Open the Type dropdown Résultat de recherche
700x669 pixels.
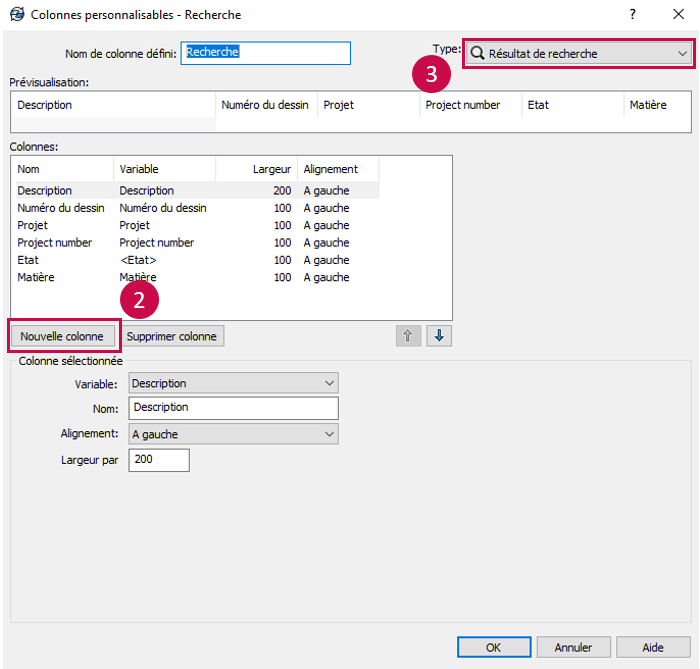click(x=579, y=54)
